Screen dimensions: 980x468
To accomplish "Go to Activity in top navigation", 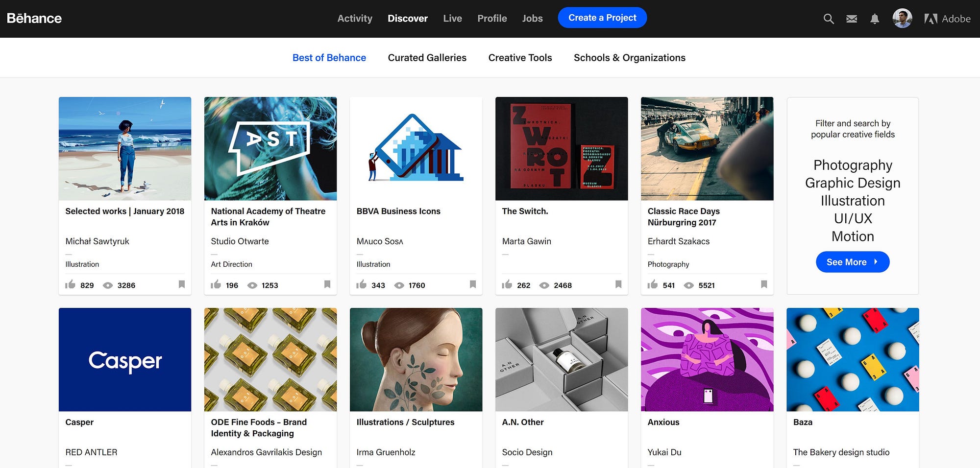I will point(355,19).
